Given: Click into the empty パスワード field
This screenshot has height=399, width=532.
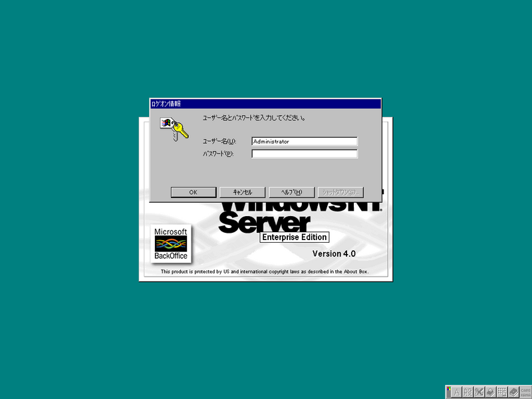Looking at the screenshot, I should (305, 154).
